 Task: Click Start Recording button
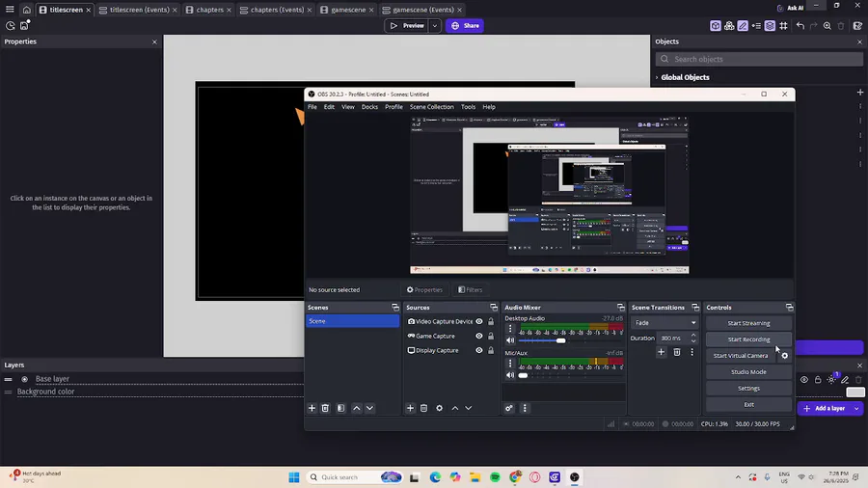pos(748,339)
